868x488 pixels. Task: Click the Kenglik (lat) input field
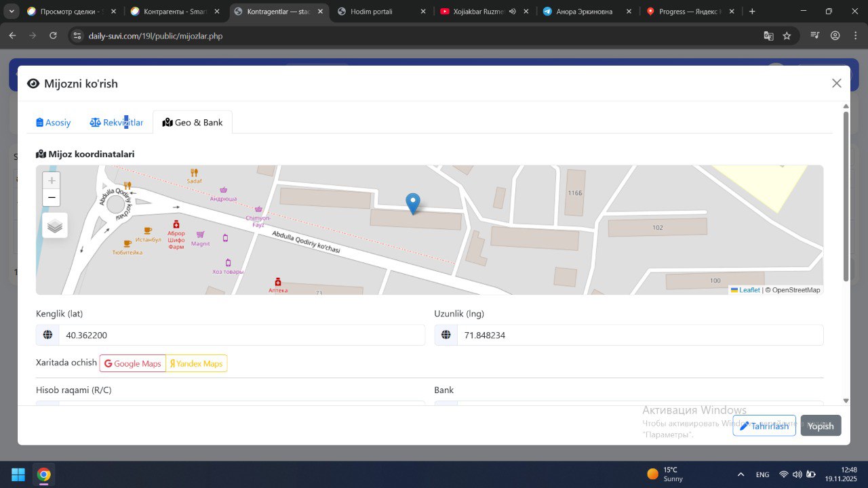(x=241, y=335)
